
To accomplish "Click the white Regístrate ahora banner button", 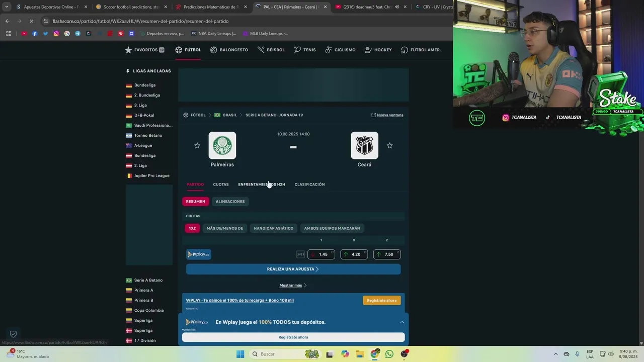I will [293, 337].
